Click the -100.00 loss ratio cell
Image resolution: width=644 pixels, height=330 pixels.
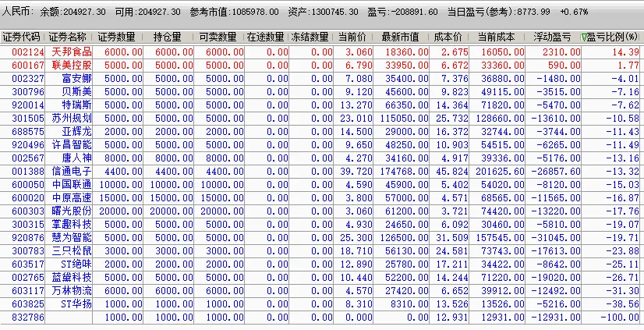(x=619, y=318)
